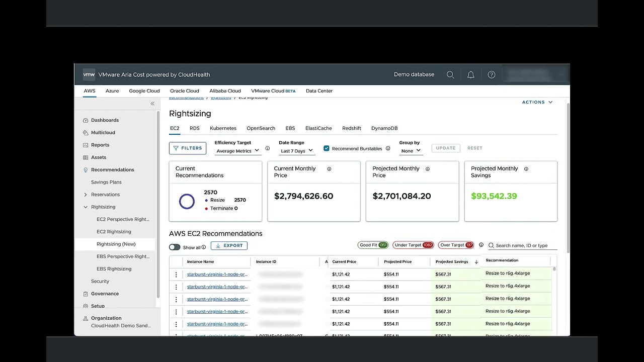
Task: Uncheck Recommend Burstables checkbox
Action: 327,148
